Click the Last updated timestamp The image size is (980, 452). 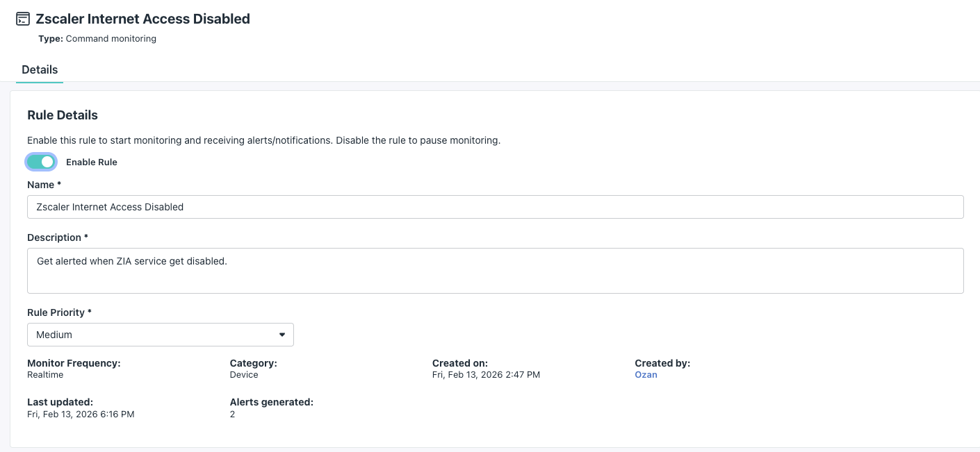click(x=81, y=415)
